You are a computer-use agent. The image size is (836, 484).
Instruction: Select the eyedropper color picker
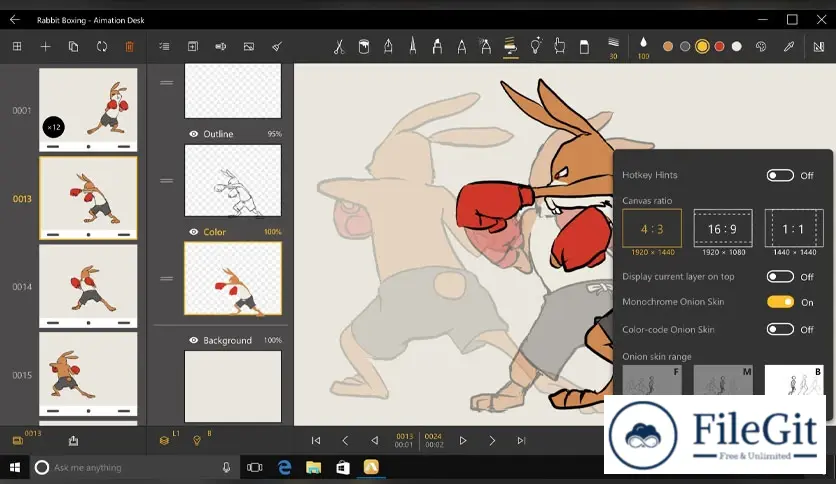coord(789,46)
